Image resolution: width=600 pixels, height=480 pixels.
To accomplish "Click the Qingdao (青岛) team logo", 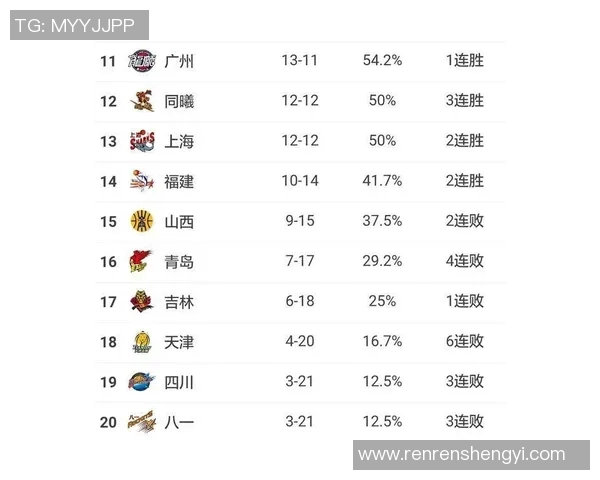I will (x=142, y=262).
